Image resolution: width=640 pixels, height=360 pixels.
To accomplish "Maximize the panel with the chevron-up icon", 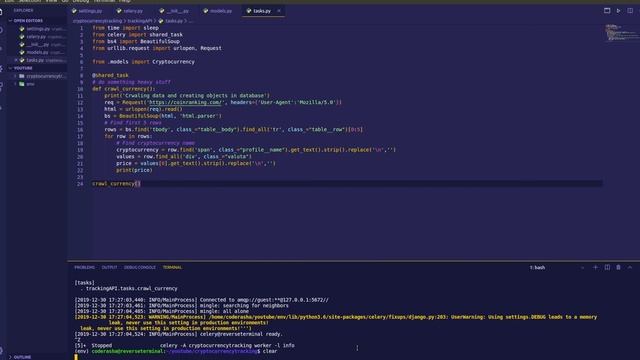I will (630, 267).
